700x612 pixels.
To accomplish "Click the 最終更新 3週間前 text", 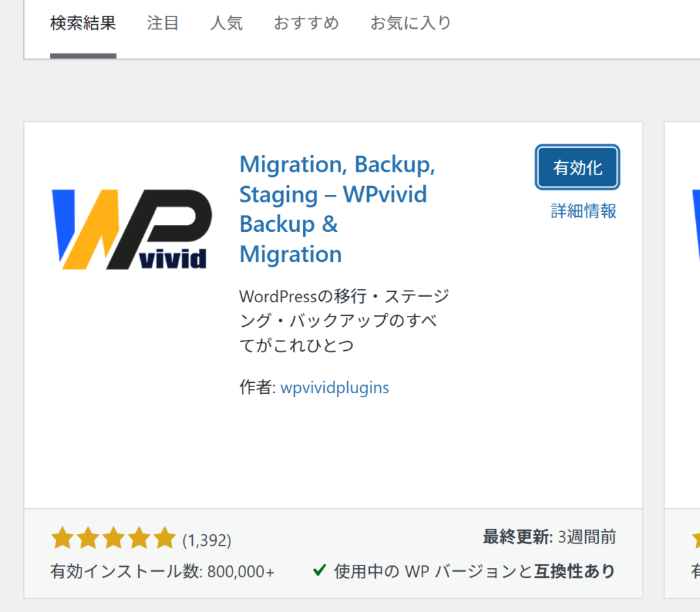I will pyautogui.click(x=549, y=537).
